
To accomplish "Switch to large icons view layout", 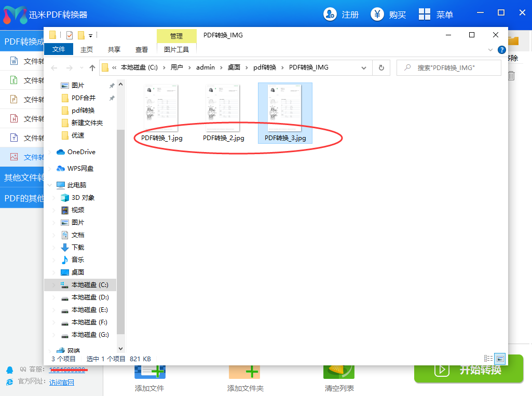I will 500,359.
